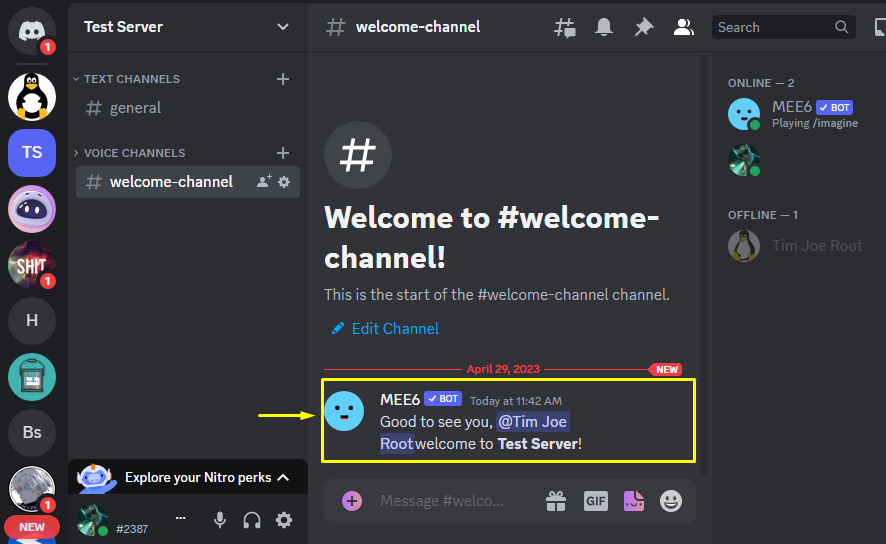Toggle the member list
This screenshot has width=886, height=544.
coord(683,27)
